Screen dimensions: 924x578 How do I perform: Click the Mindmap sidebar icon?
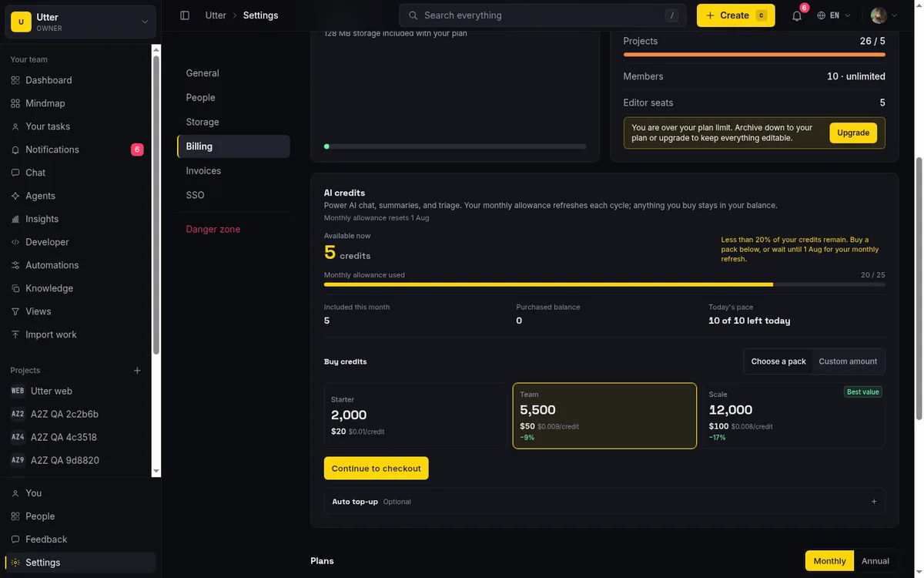[15, 103]
